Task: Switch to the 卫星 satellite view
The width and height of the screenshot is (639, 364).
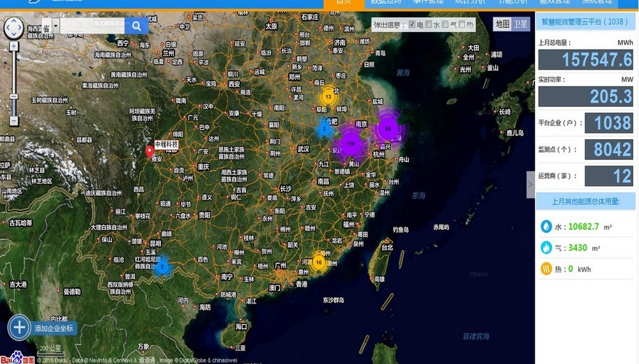Action: coord(521,24)
